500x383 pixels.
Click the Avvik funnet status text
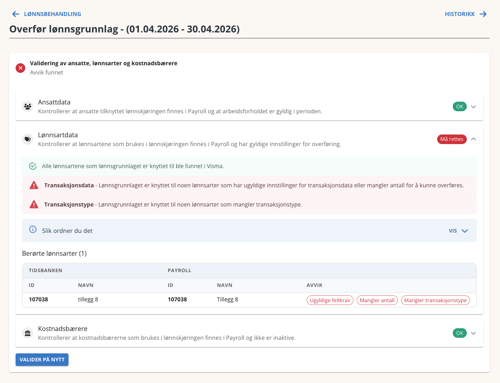tap(46, 72)
